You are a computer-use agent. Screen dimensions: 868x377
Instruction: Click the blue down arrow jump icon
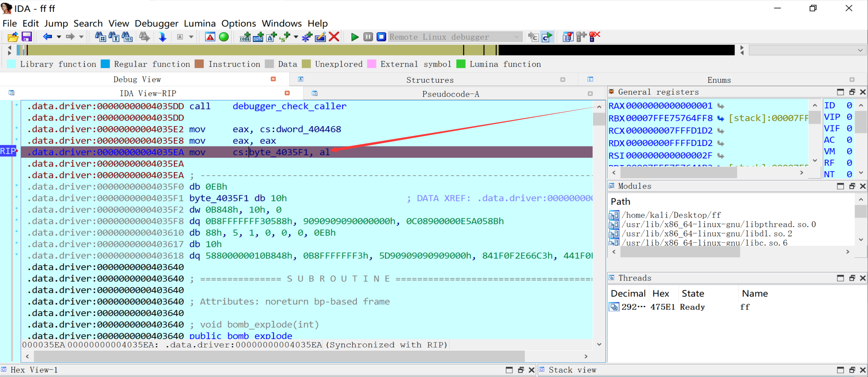[162, 37]
